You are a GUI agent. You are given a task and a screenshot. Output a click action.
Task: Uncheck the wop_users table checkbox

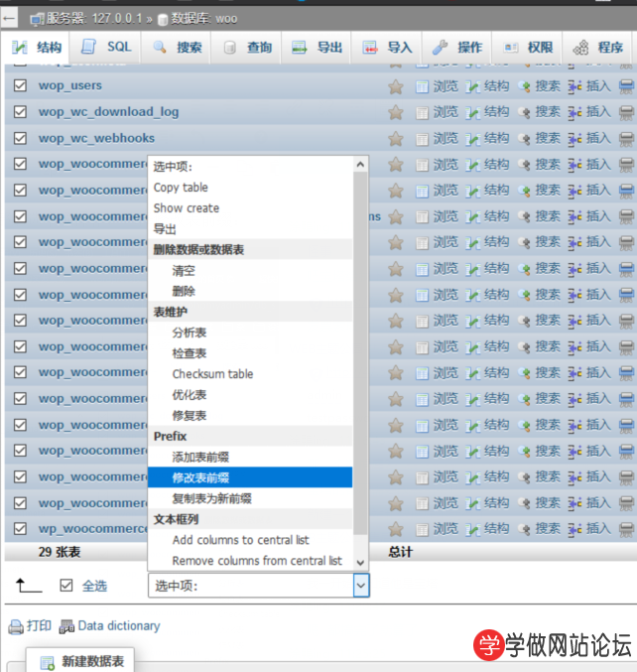[20, 85]
